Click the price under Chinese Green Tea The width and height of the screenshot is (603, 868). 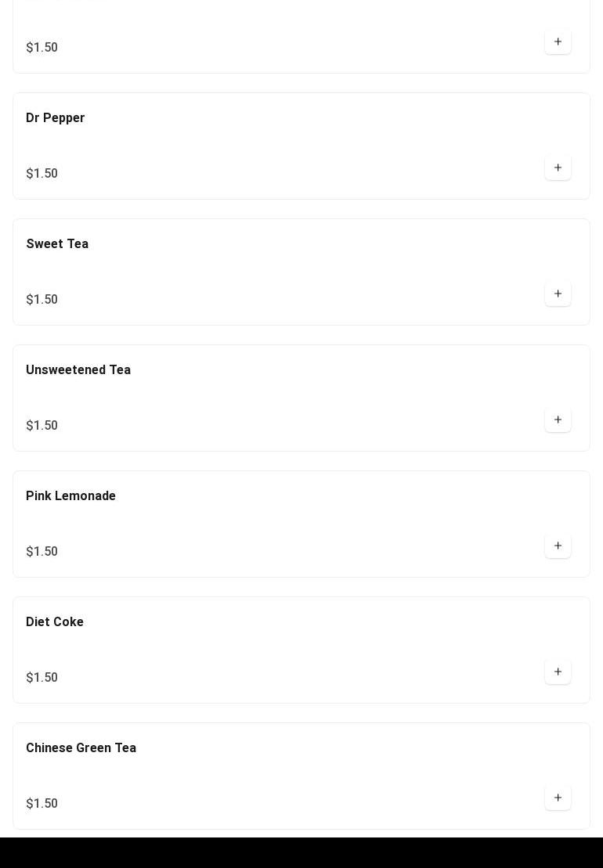(x=42, y=804)
